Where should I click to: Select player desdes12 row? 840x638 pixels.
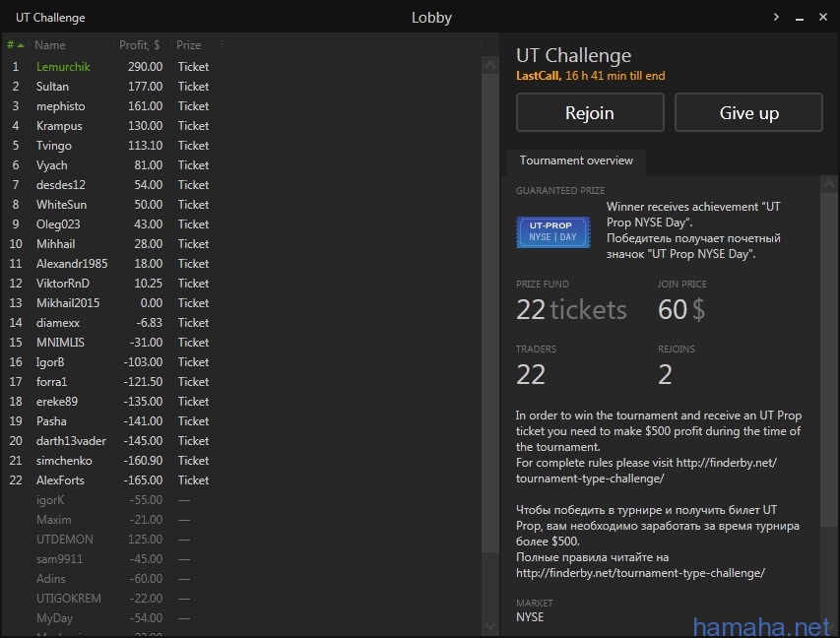click(242, 185)
